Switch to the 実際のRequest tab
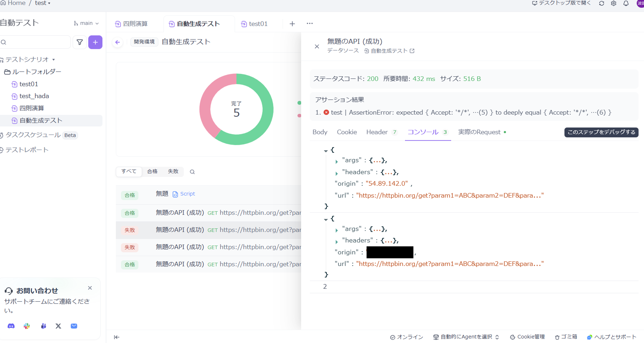The image size is (644, 343). click(x=479, y=132)
